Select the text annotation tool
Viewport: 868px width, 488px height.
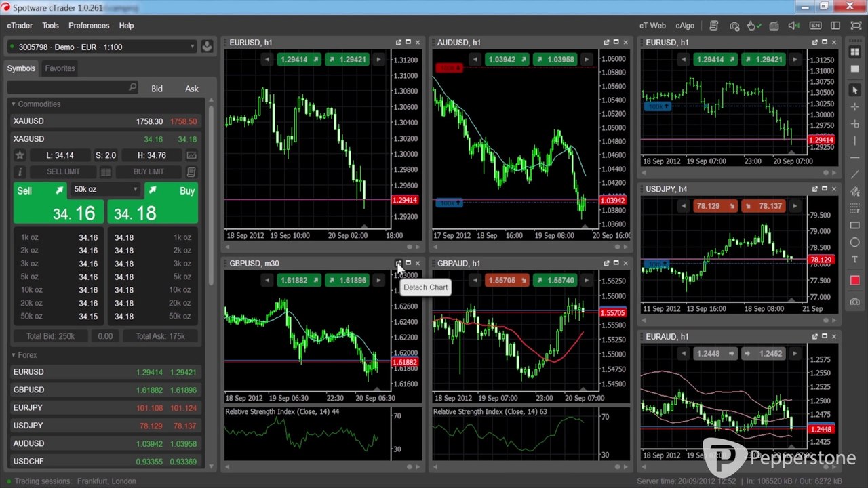(854, 260)
